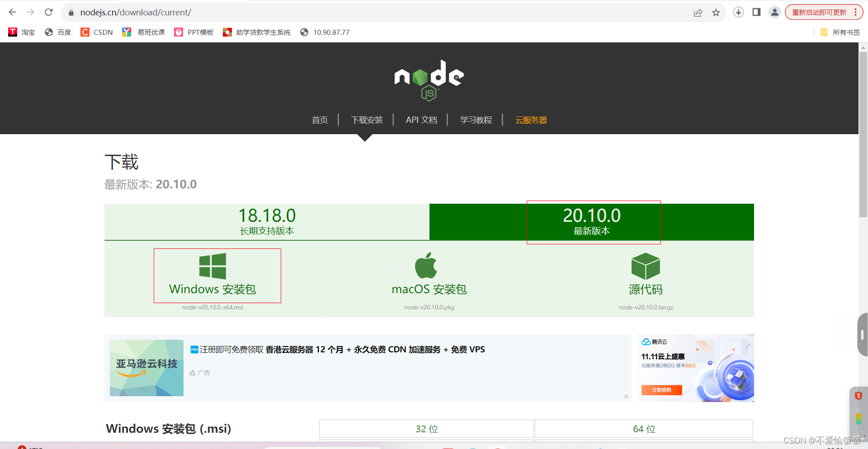868x449 pixels.
Task: Bookmark this page with star icon
Action: (716, 13)
